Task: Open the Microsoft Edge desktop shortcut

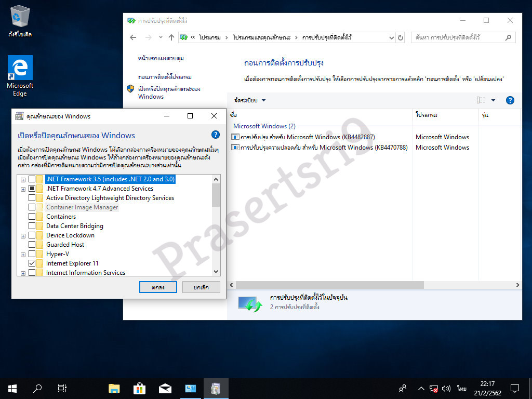Action: point(20,76)
